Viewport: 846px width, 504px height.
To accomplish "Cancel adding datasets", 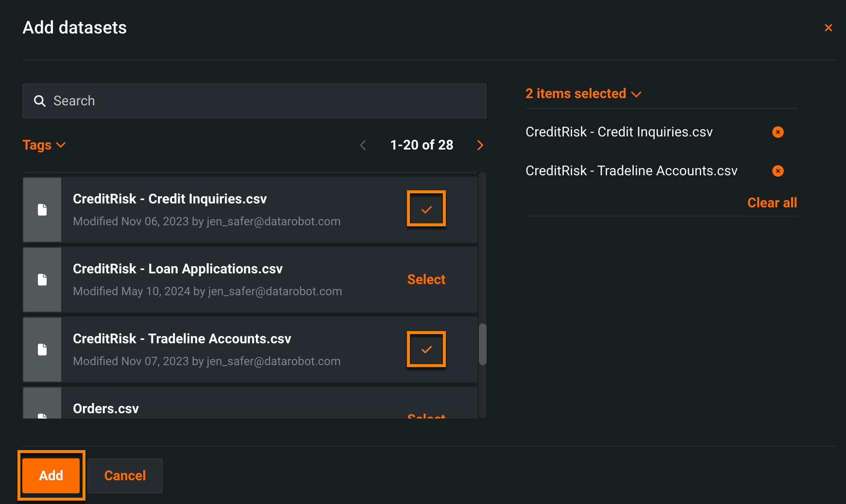I will click(125, 475).
